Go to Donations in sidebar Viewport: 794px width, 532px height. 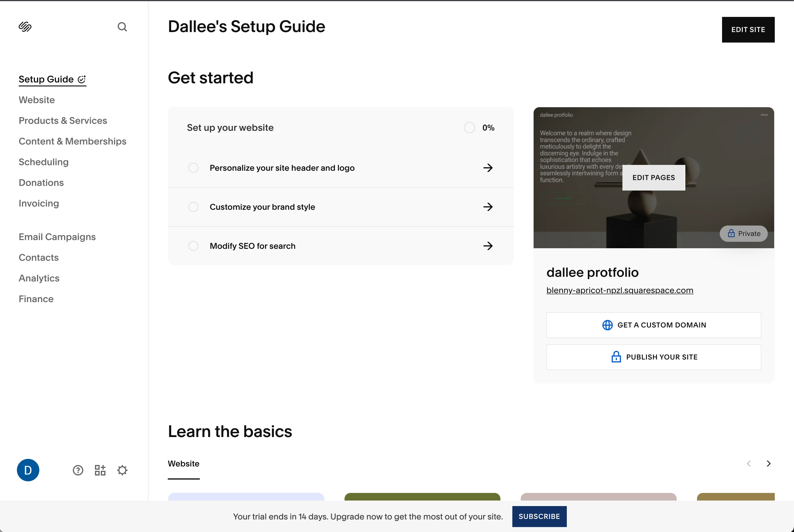(41, 183)
